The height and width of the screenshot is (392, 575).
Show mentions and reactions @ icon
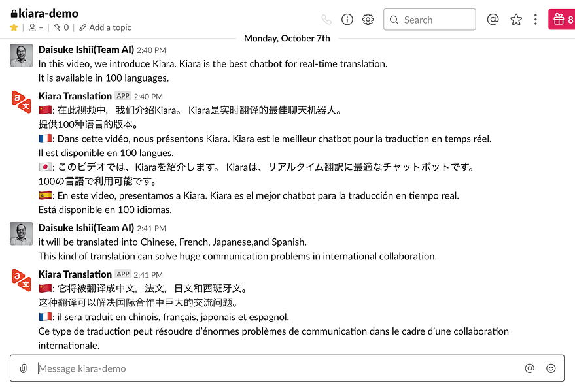coord(493,19)
